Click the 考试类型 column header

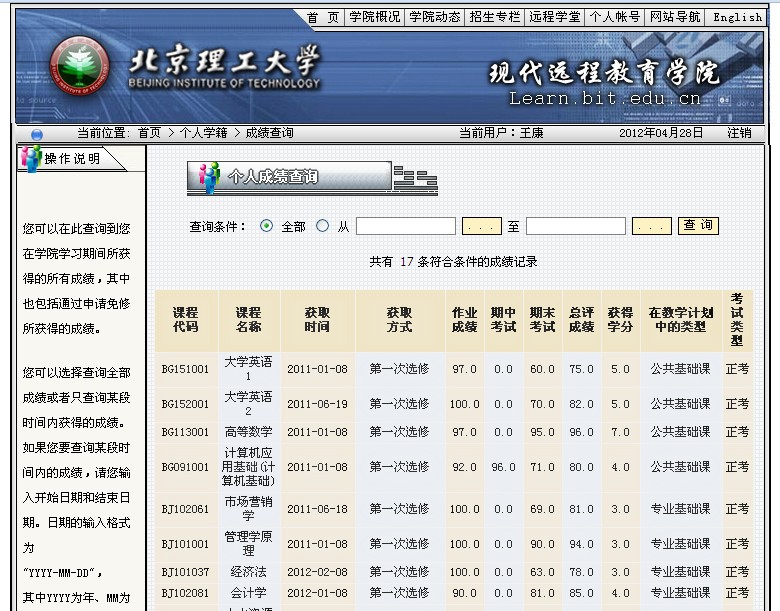(x=737, y=320)
